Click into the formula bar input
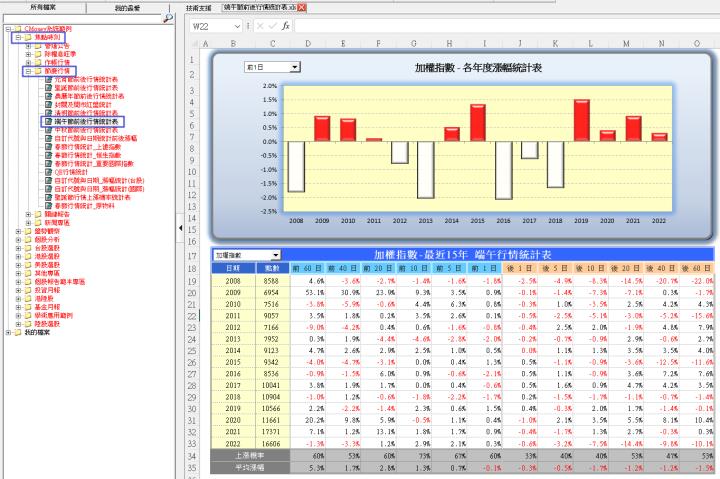This screenshot has height=479, width=720. click(506, 26)
